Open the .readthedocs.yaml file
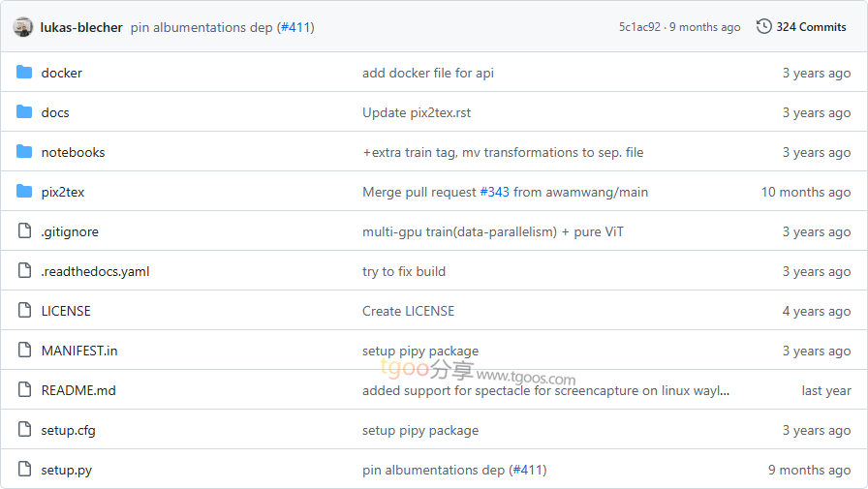Screen dimensions: 868x489 click(x=95, y=271)
